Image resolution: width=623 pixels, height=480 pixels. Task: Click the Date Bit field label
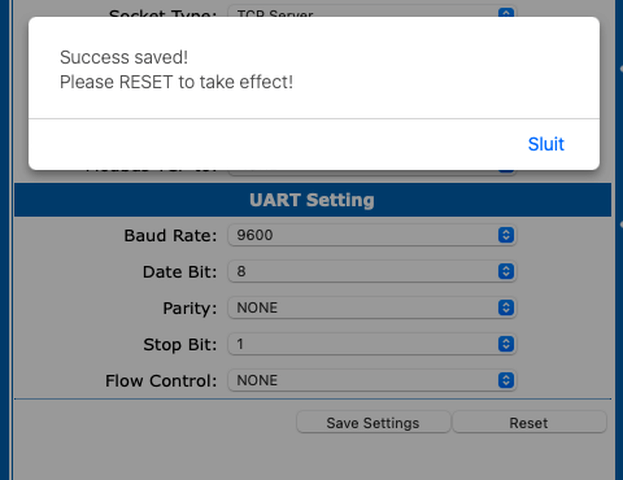(x=180, y=272)
